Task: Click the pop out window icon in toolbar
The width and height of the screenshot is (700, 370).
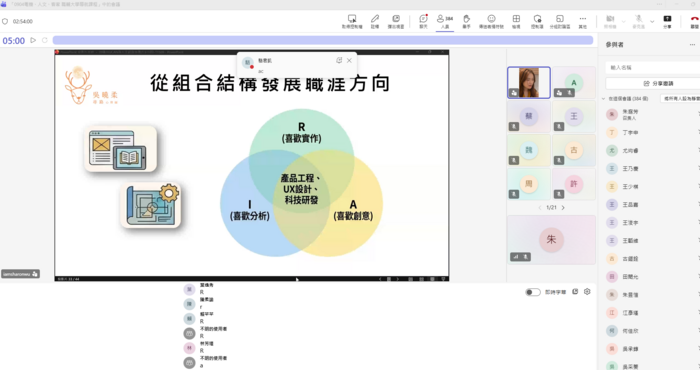Action: [396, 18]
